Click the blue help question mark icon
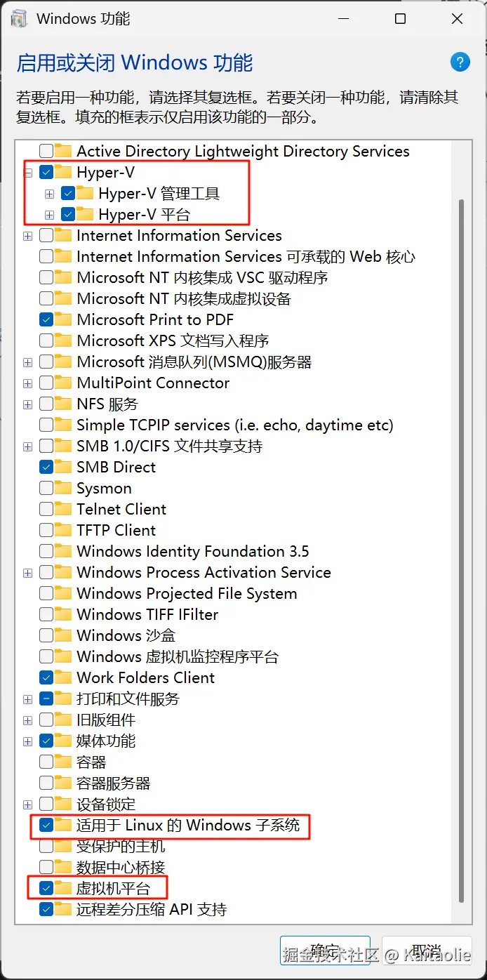 point(460,62)
